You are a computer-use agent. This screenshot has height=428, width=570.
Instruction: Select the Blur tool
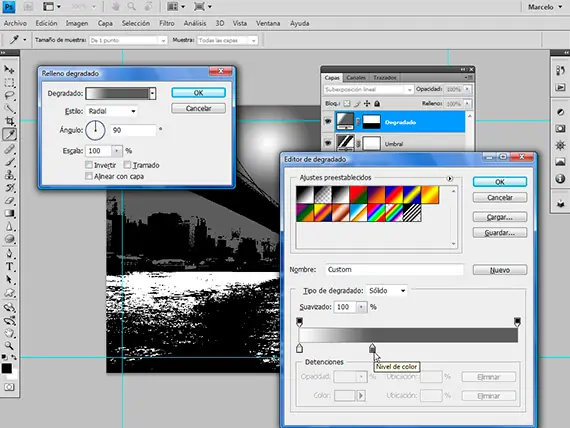pos(9,227)
